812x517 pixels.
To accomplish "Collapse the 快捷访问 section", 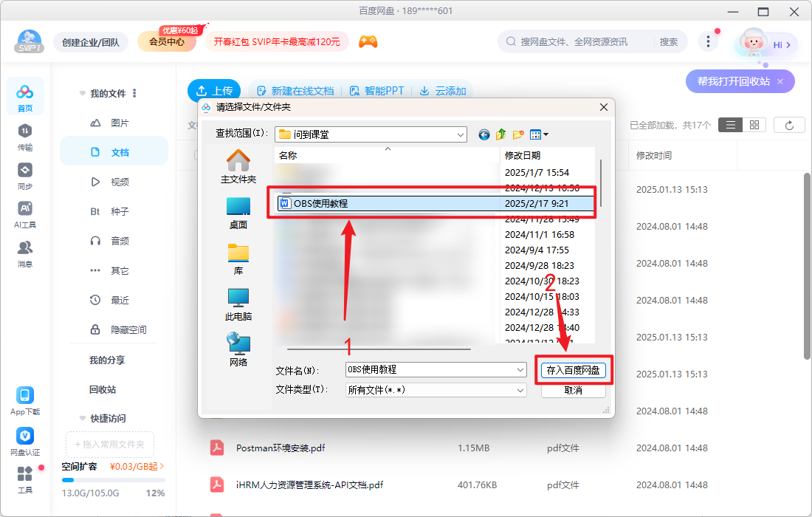I will (x=83, y=418).
